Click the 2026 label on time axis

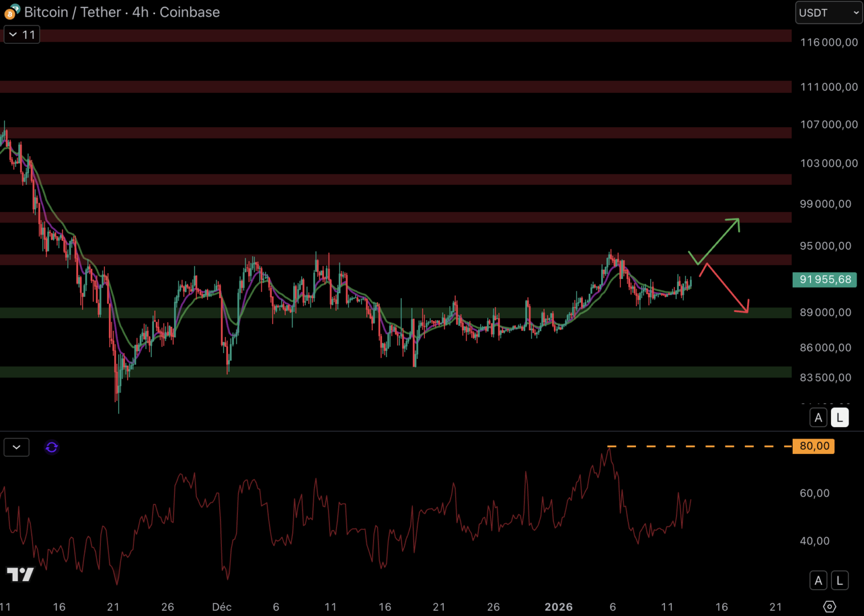tap(558, 607)
